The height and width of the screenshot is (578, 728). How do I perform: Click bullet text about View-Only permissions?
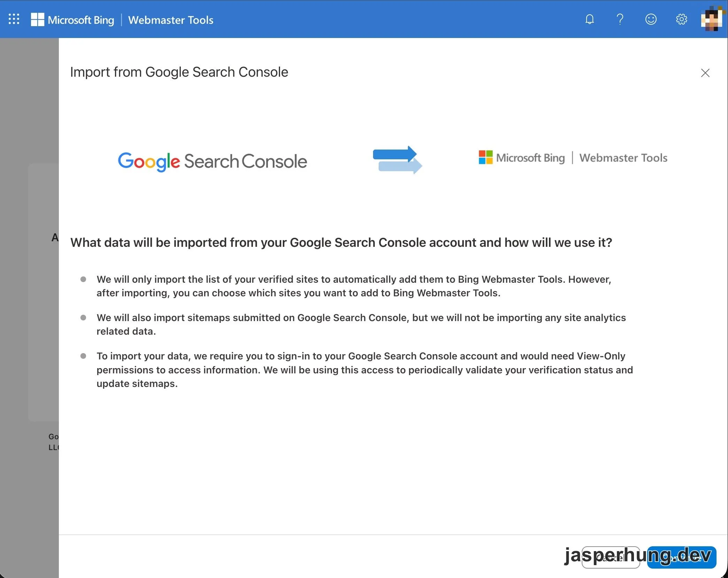click(365, 370)
